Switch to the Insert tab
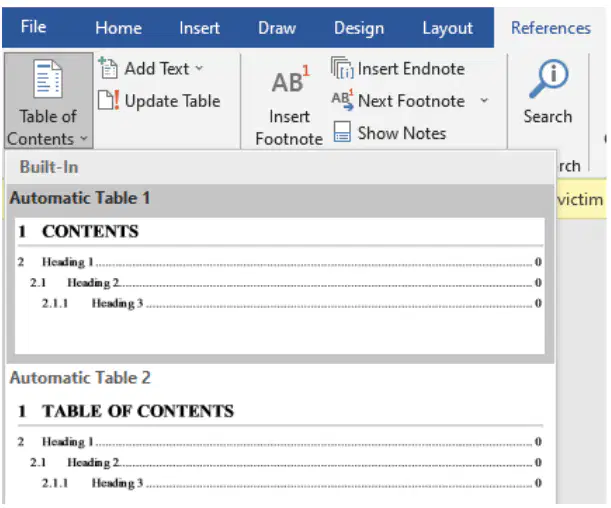The width and height of the screenshot is (611, 508). click(x=200, y=28)
